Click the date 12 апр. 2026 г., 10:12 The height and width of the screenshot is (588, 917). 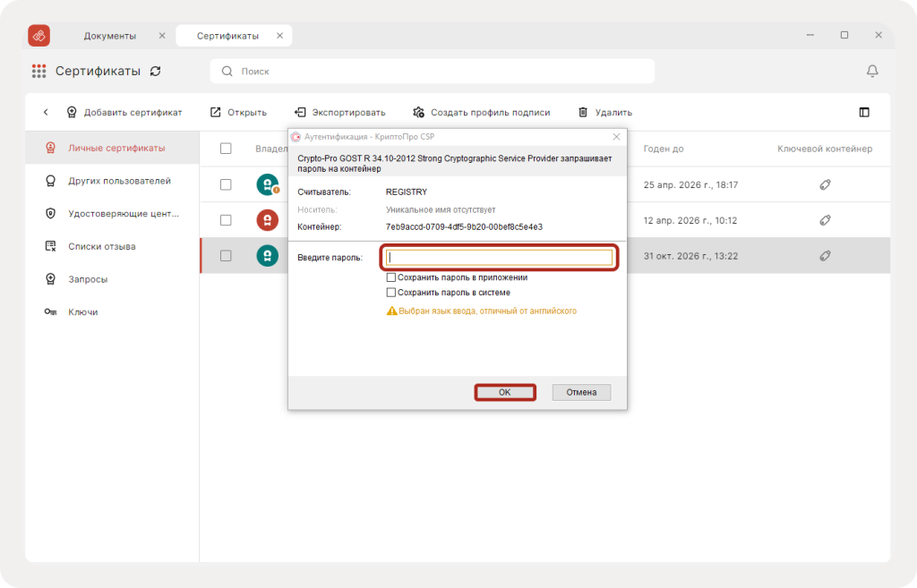tap(690, 220)
